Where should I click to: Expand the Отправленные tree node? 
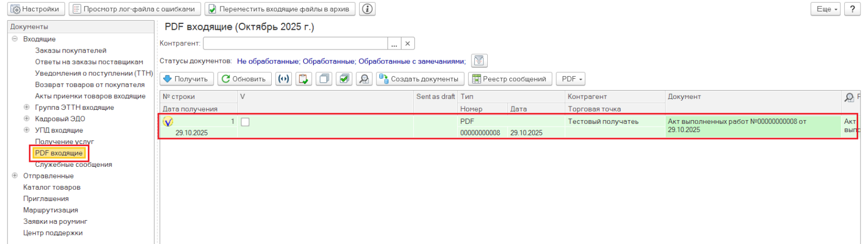(15, 176)
